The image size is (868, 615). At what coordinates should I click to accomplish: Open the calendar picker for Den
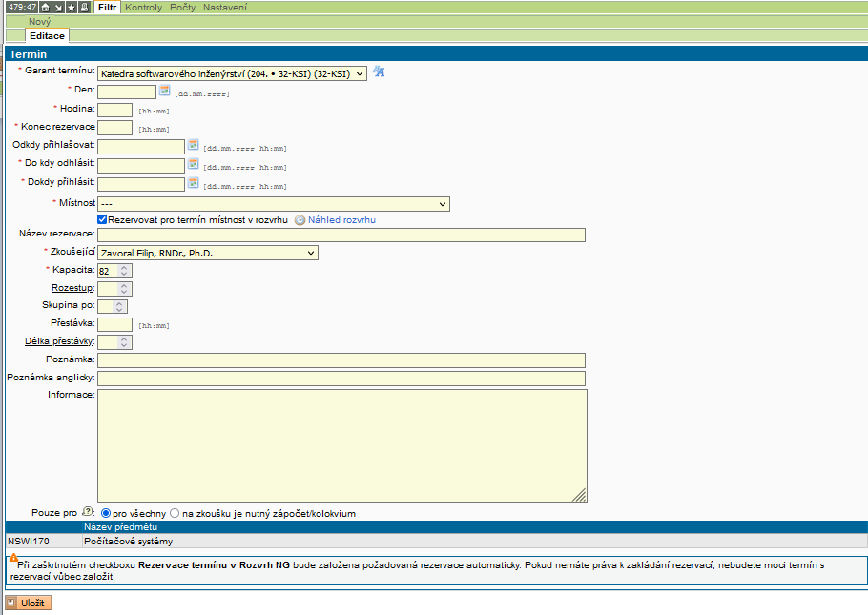164,91
